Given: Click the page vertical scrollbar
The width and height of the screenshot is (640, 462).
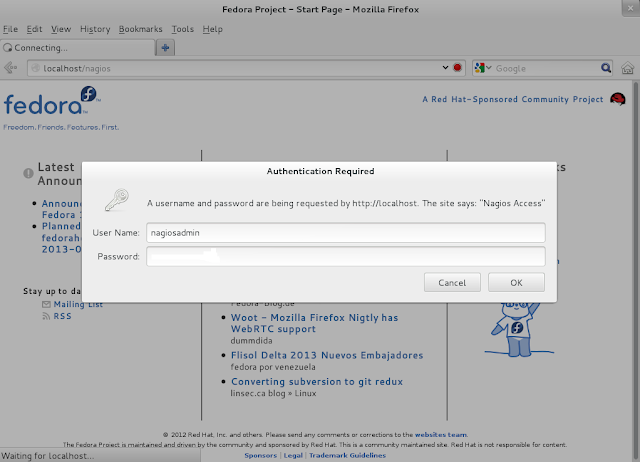Looking at the screenshot, I should pyautogui.click(x=636, y=269).
